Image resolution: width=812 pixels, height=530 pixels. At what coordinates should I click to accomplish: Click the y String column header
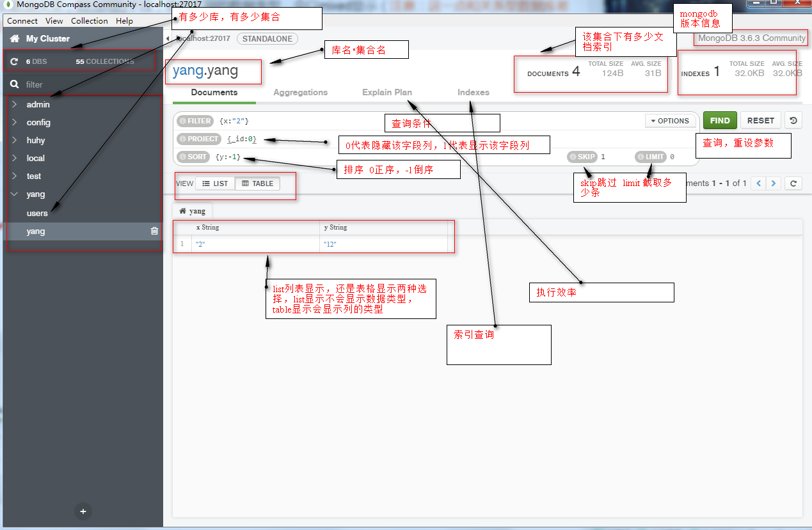coord(383,228)
